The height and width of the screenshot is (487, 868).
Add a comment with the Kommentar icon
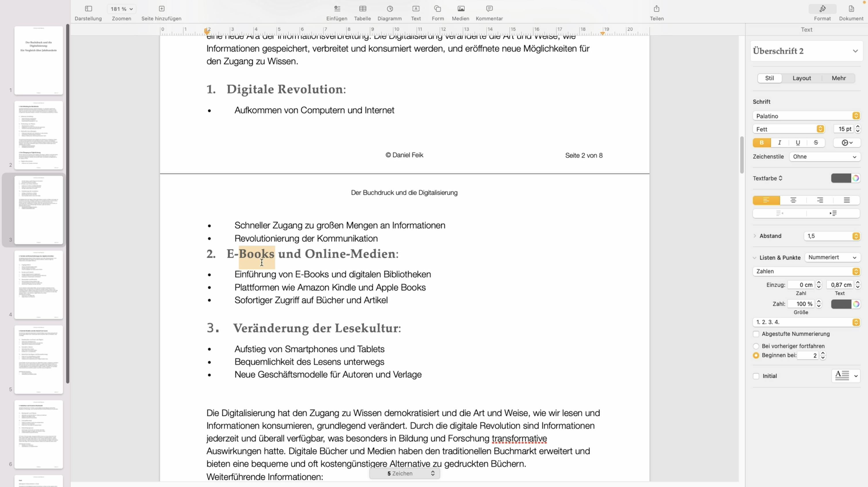[489, 12]
